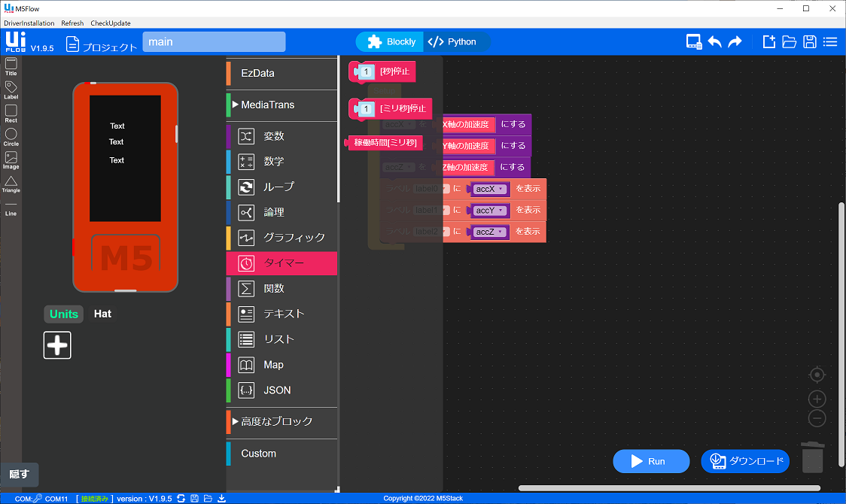Pick the [ミリ秒]停止 wait block
This screenshot has height=504, width=846.
(x=391, y=109)
